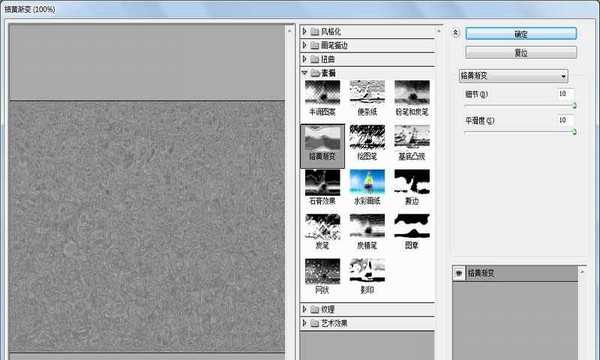This screenshot has width=600, height=360.
Task: Hide the filter thumbnail panel with the double-chevron button
Action: point(455,33)
